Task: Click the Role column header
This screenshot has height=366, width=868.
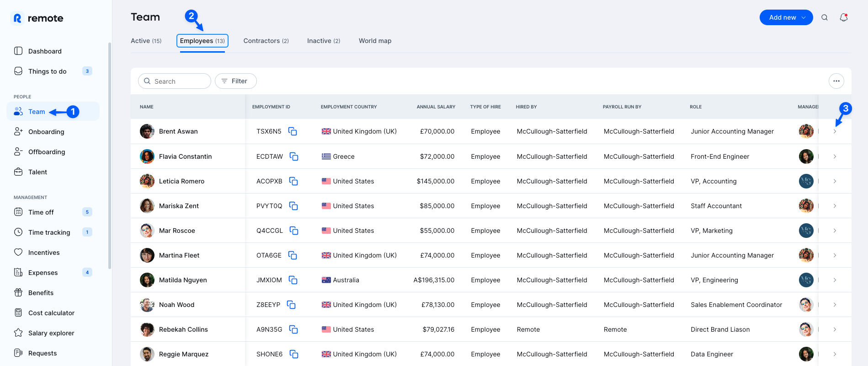Action: 696,107
